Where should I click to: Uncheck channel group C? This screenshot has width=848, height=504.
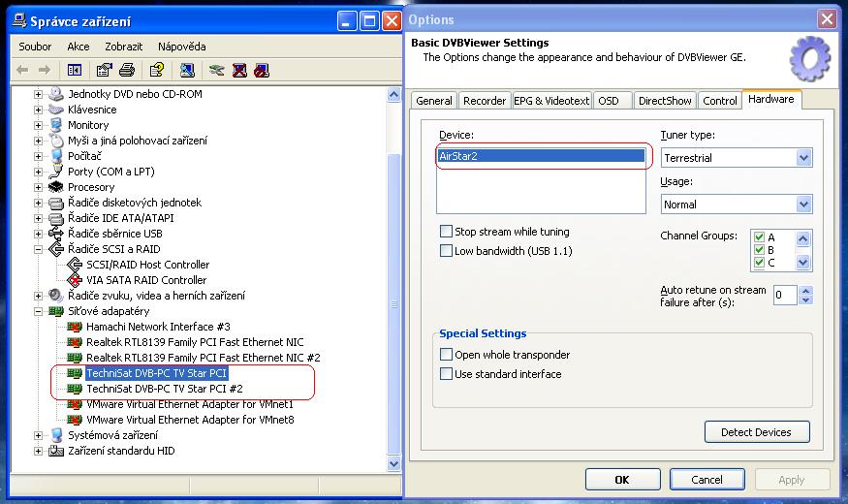click(759, 263)
